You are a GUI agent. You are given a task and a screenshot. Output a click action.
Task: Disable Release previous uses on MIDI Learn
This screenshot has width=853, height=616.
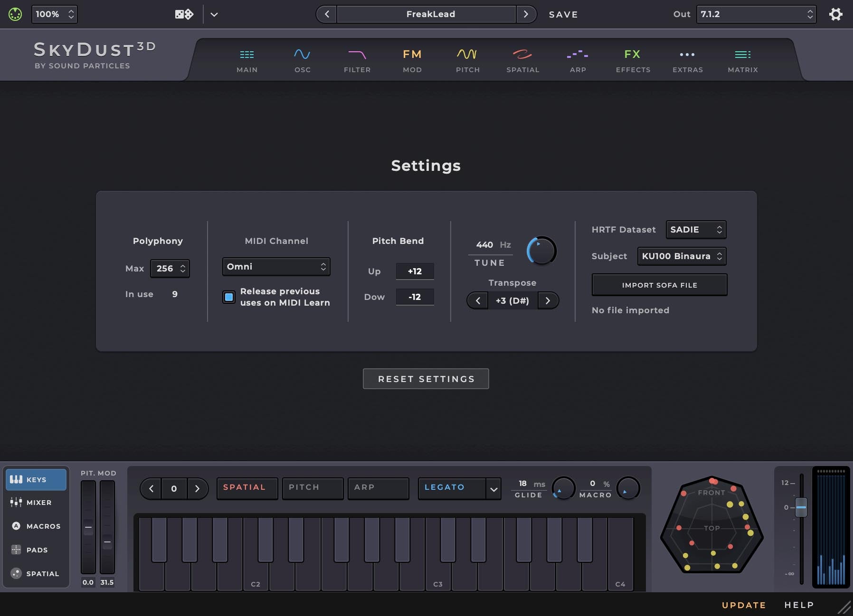click(x=229, y=297)
